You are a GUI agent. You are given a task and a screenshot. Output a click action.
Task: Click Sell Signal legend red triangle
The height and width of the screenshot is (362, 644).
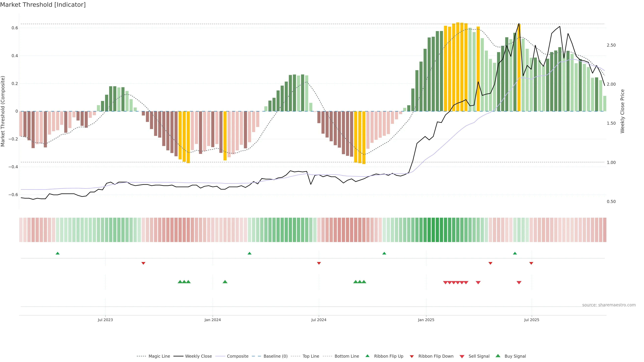coord(462,356)
